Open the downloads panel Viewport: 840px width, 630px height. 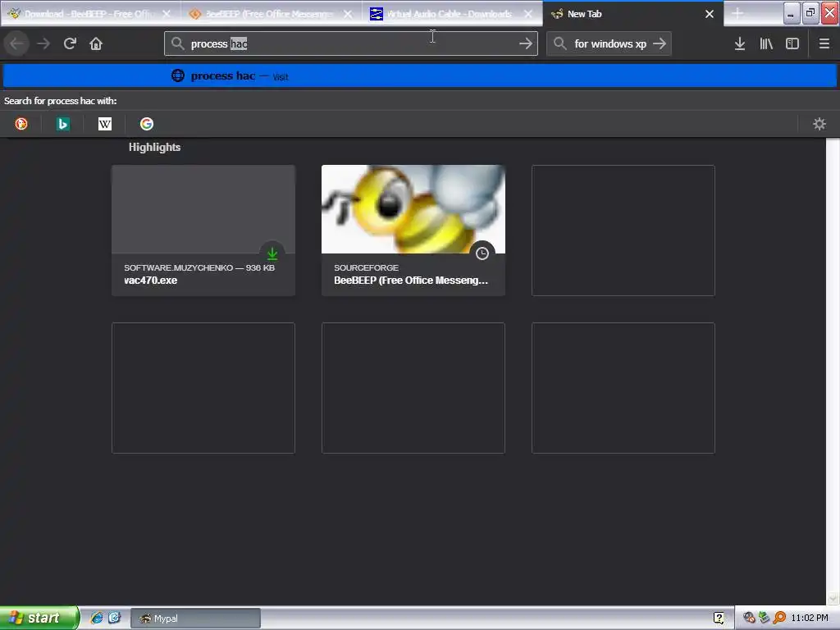[x=740, y=43]
